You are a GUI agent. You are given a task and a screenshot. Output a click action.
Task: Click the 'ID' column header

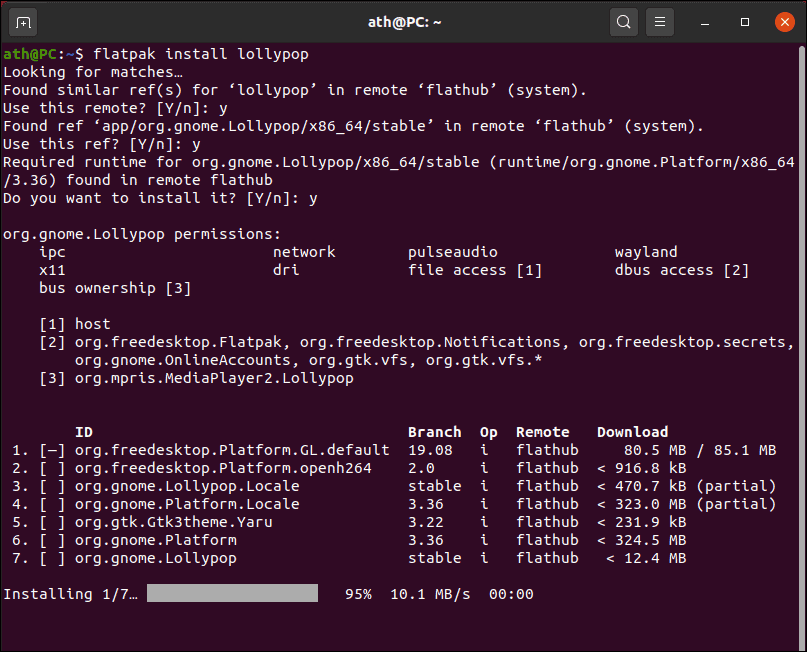coord(84,432)
